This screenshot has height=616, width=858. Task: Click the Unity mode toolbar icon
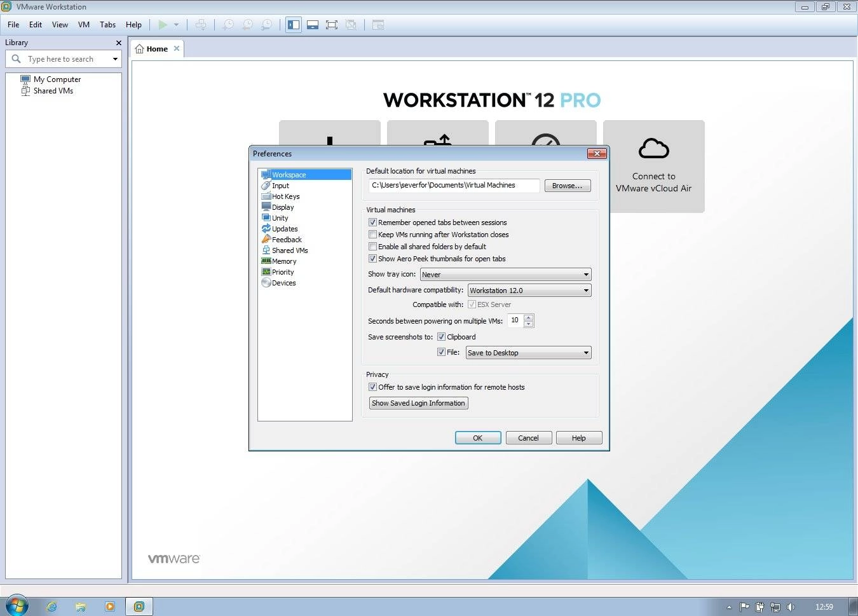point(351,25)
